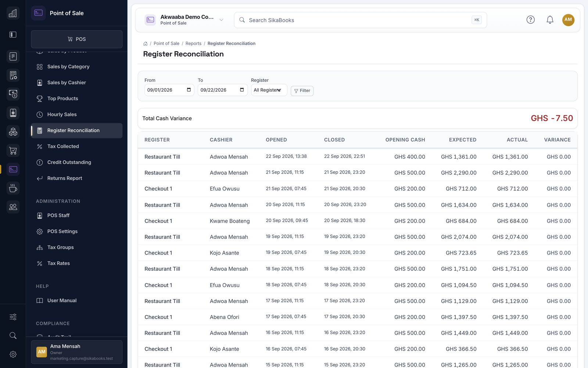Open the contact badge module in left rail
This screenshot has width=588, height=368.
coord(13,113)
